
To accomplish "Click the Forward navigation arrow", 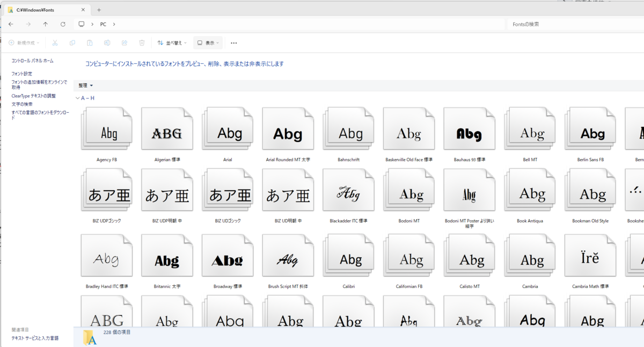I will coord(28,24).
